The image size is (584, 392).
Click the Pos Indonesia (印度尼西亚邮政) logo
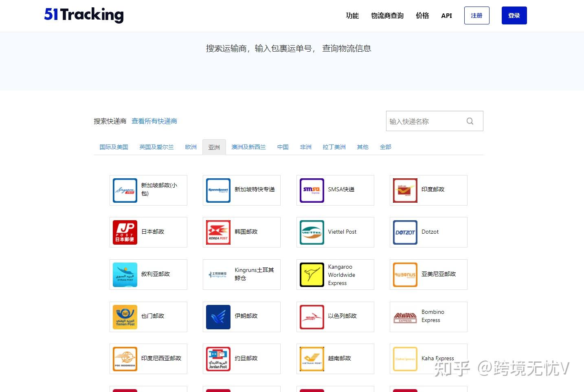click(x=125, y=359)
